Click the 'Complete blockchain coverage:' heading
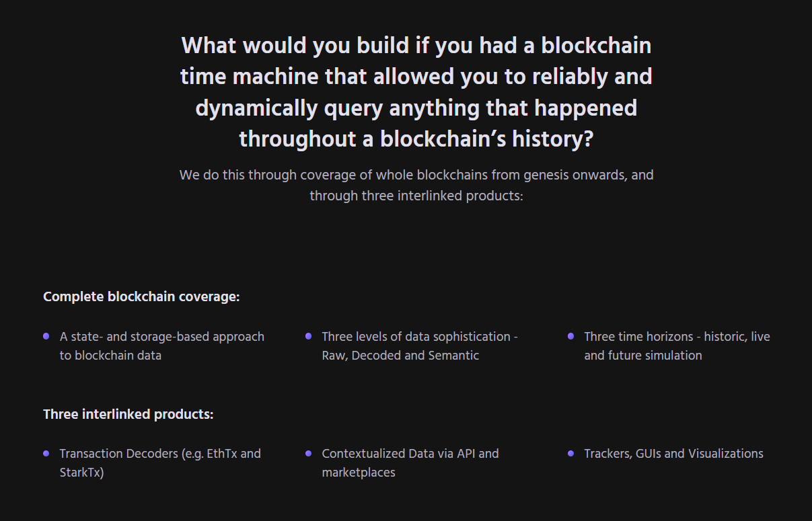The width and height of the screenshot is (812, 521). (x=141, y=296)
